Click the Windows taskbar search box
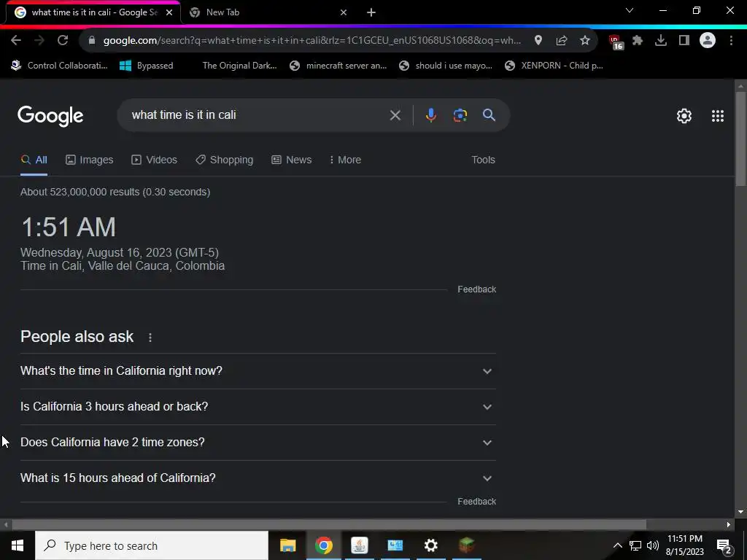Image resolution: width=747 pixels, height=560 pixels. point(152,545)
